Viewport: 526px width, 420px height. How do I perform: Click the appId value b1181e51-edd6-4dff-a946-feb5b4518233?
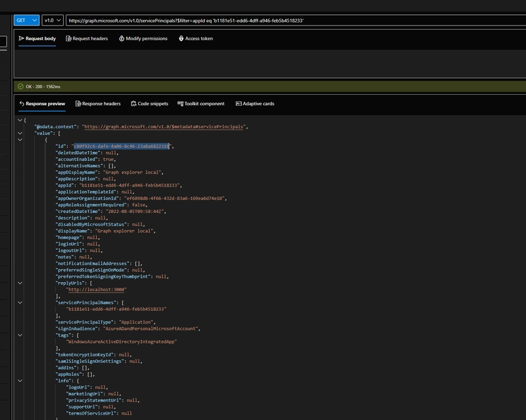click(x=130, y=185)
